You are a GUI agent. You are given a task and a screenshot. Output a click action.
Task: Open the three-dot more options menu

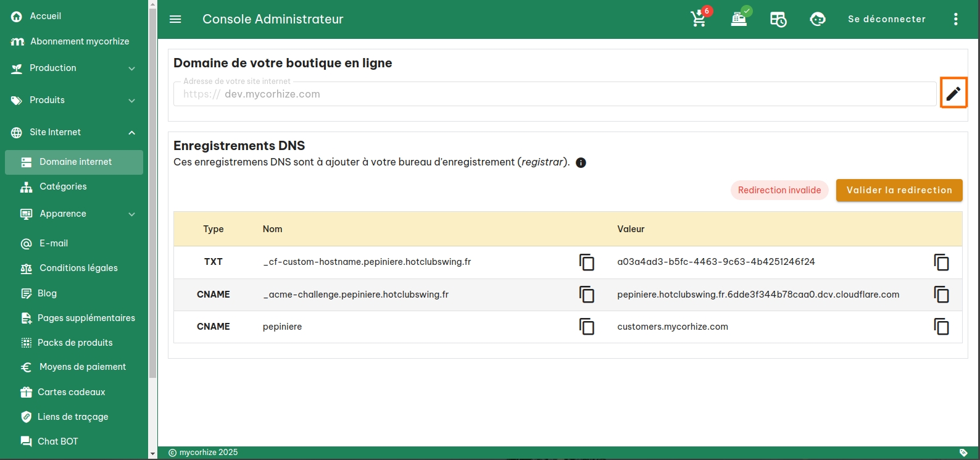(956, 19)
